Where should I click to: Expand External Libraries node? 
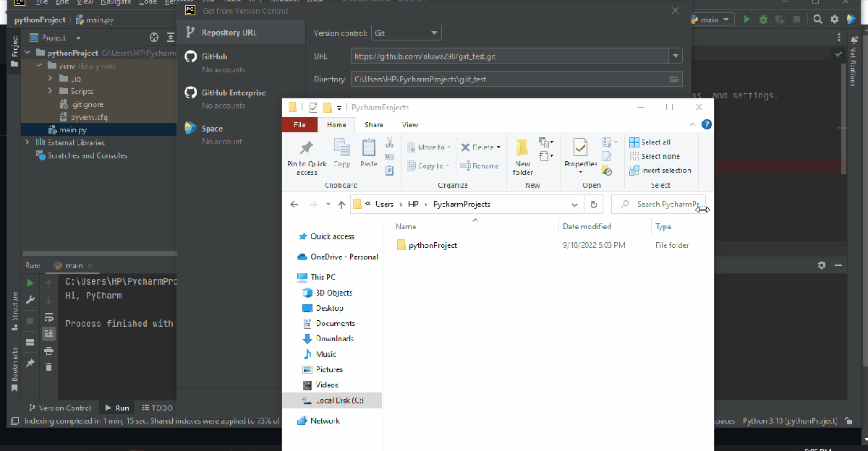[x=27, y=143]
